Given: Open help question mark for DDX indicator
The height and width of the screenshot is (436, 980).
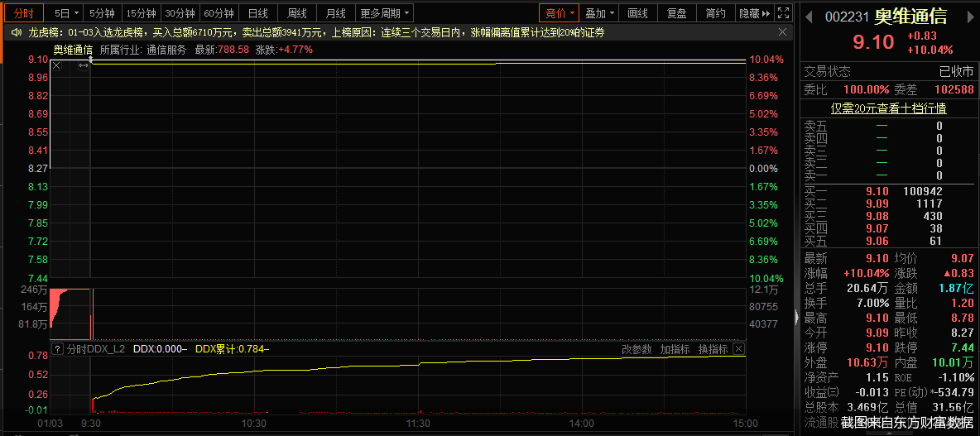Looking at the screenshot, I should (x=57, y=349).
